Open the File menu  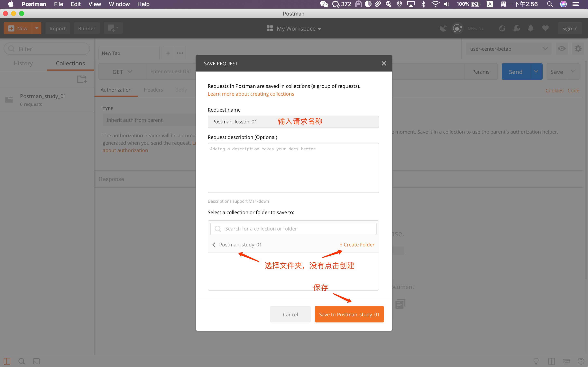click(x=58, y=4)
